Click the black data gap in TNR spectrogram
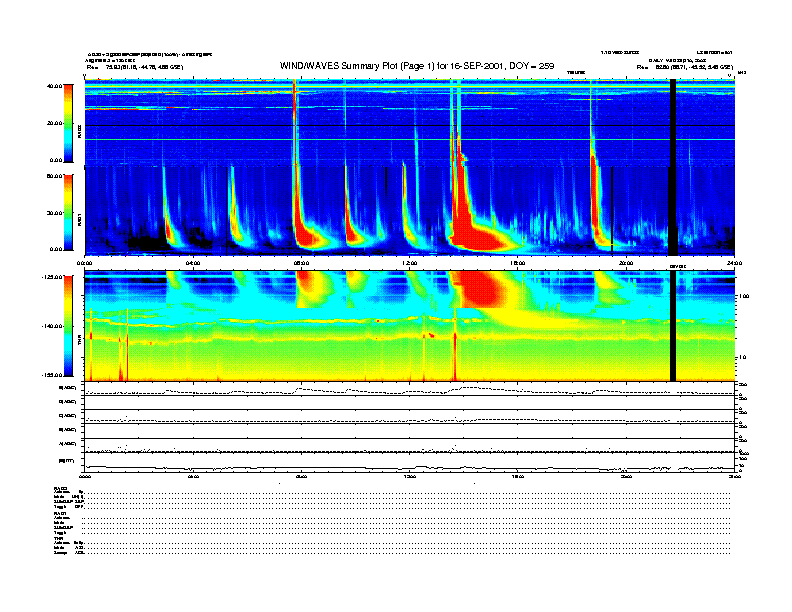 click(x=673, y=326)
